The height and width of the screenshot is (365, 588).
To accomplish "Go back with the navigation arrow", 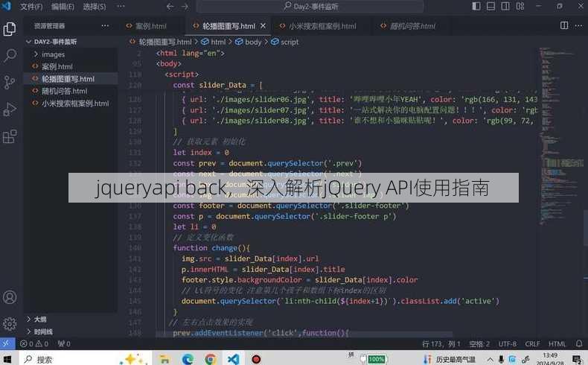I will pyautogui.click(x=170, y=7).
